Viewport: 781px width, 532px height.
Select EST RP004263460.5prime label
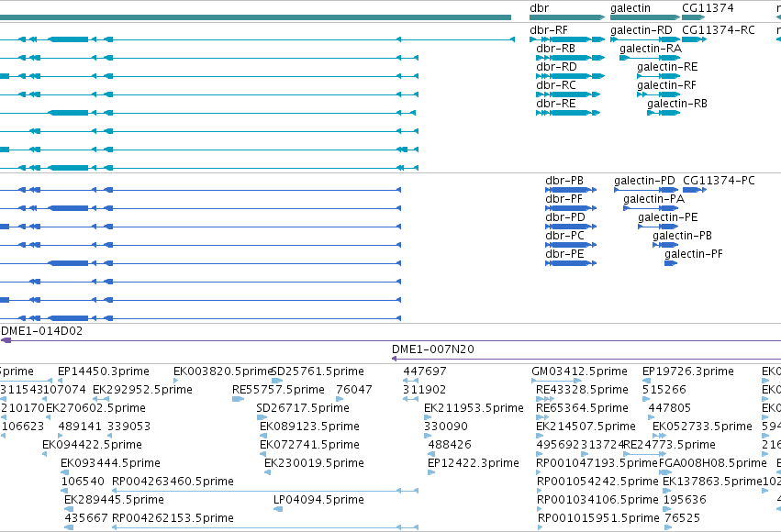point(173,482)
